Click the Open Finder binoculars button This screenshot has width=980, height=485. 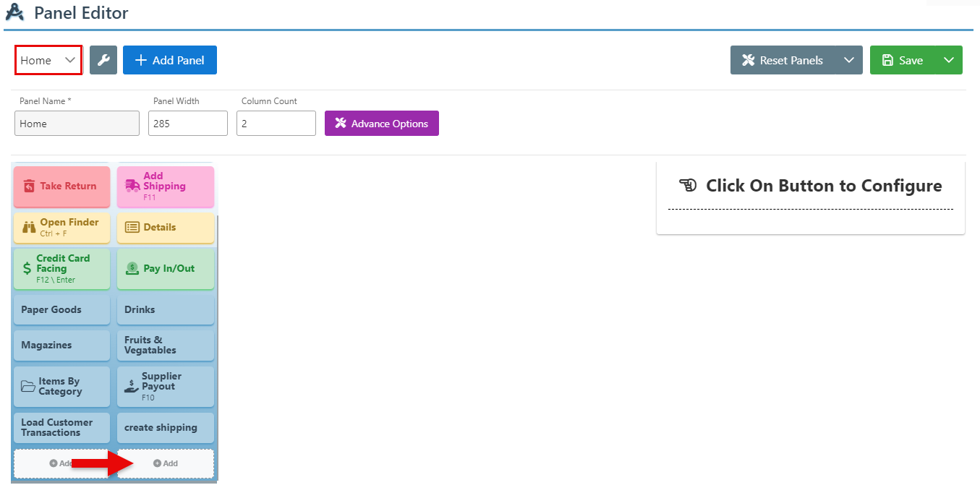[61, 227]
